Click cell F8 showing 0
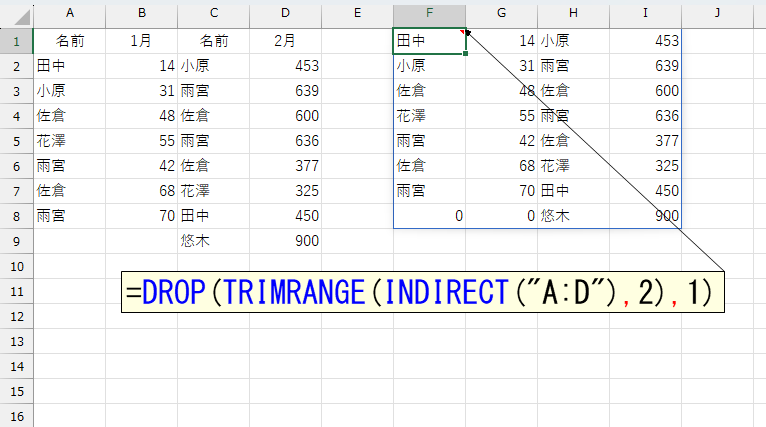This screenshot has height=427, width=766. click(x=429, y=215)
